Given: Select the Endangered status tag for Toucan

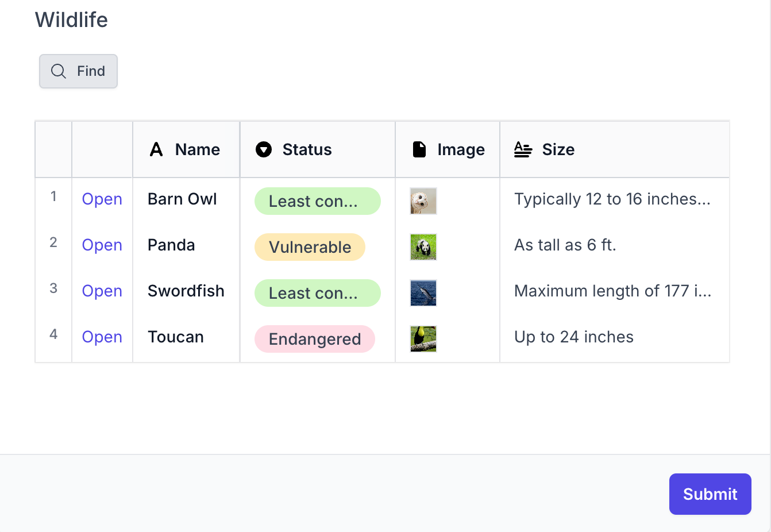Looking at the screenshot, I should (x=315, y=339).
